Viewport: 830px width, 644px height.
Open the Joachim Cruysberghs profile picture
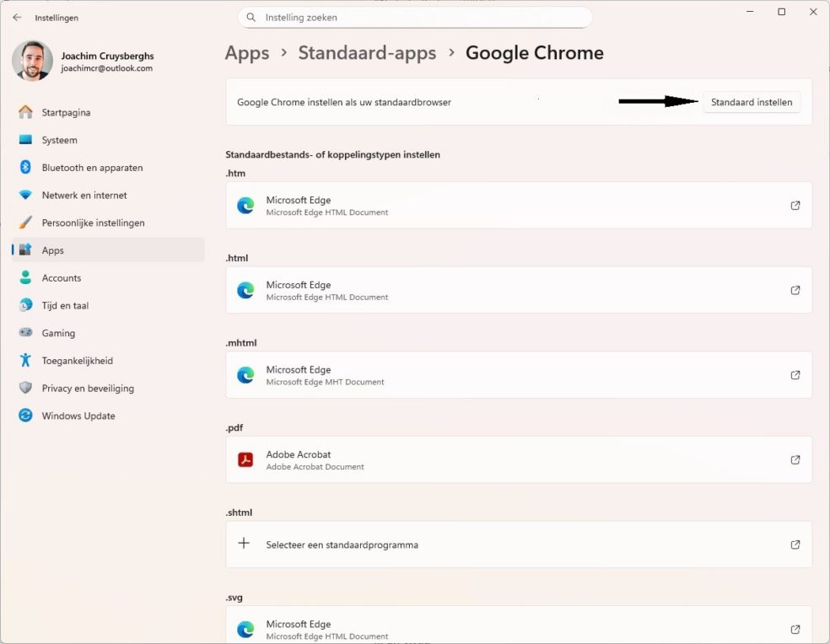(32, 61)
